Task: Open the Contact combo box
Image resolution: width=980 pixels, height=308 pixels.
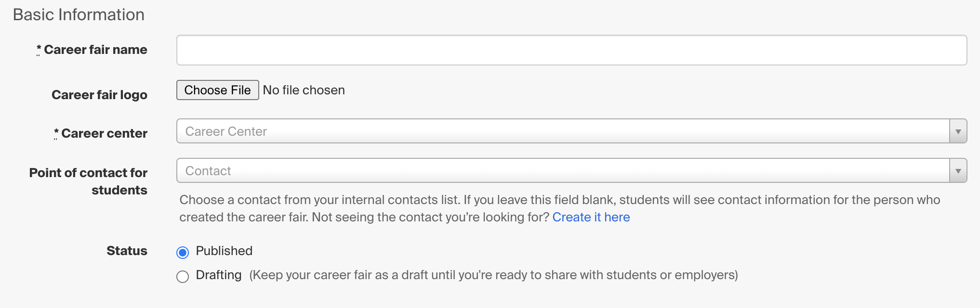Action: [563, 171]
